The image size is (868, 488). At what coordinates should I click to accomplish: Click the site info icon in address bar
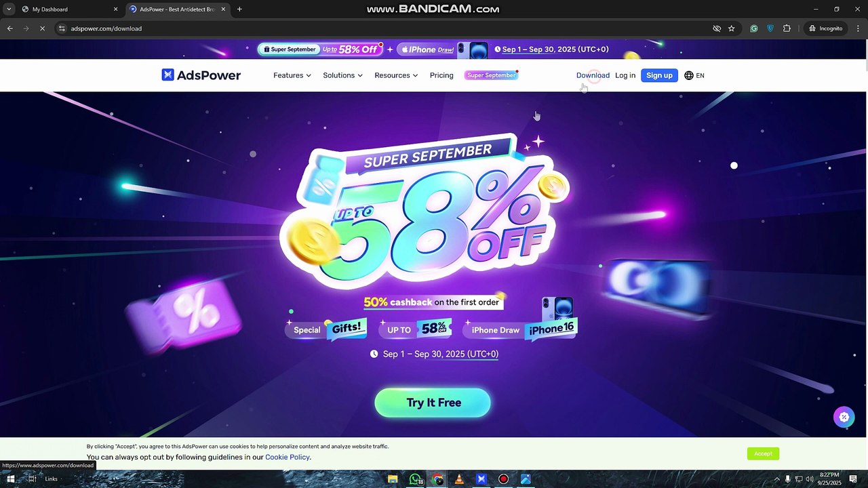coord(62,28)
